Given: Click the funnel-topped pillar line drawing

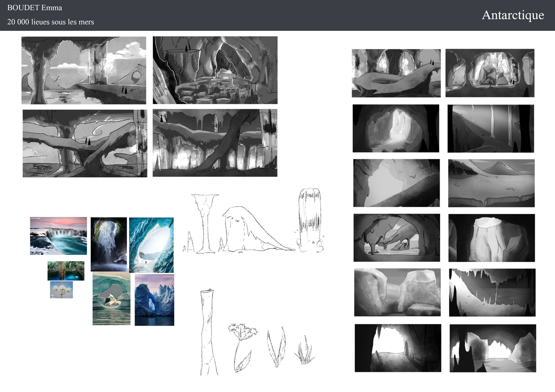Looking at the screenshot, I should [204, 224].
